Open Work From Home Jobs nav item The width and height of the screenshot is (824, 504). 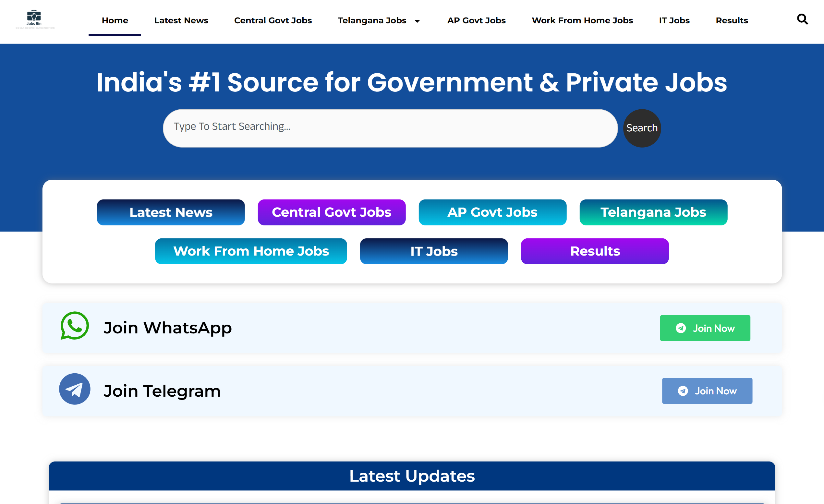coord(582,21)
